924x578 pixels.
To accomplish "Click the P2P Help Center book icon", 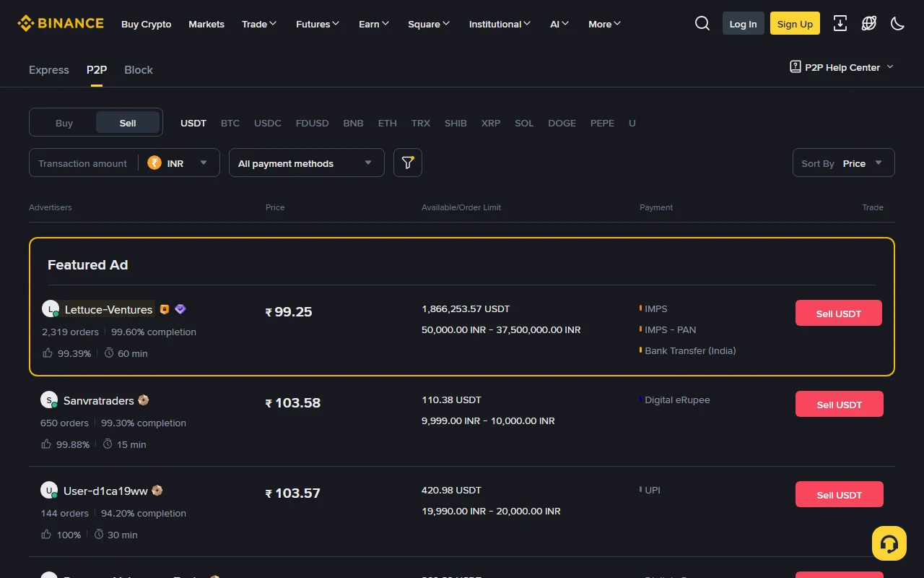I will (796, 66).
